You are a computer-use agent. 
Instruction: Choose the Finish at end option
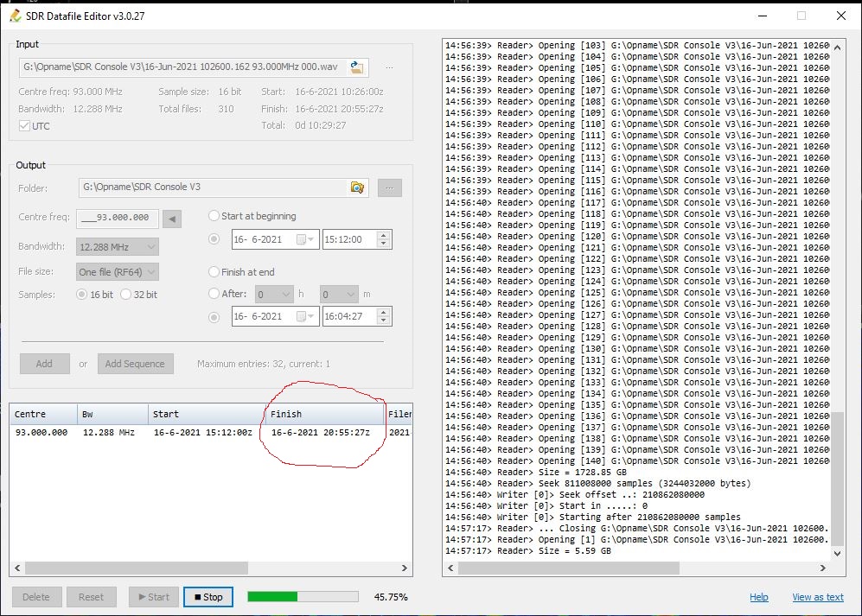coord(214,272)
